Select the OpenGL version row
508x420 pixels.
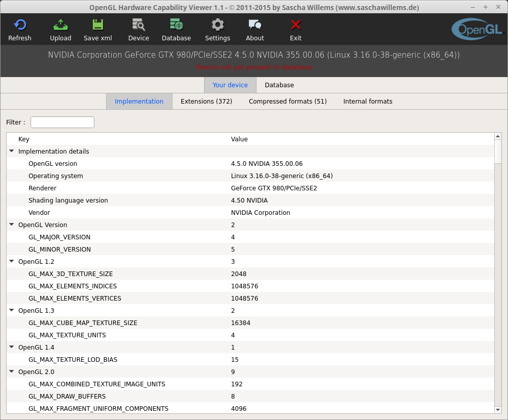pyautogui.click(x=250, y=163)
